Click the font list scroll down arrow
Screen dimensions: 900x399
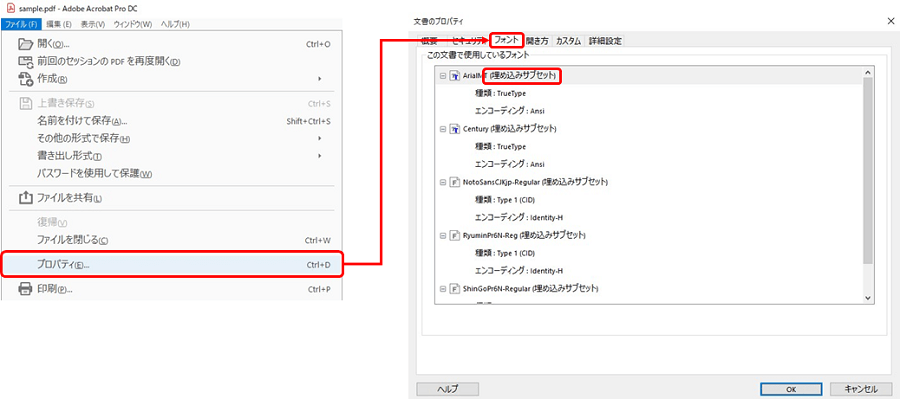pyautogui.click(x=867, y=297)
